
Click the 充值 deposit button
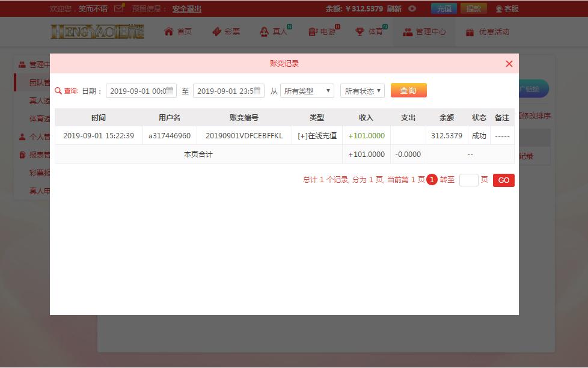[444, 8]
